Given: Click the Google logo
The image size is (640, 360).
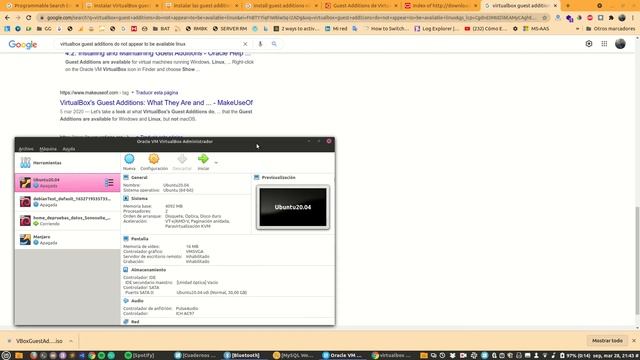Looking at the screenshot, I should pyautogui.click(x=23, y=44).
